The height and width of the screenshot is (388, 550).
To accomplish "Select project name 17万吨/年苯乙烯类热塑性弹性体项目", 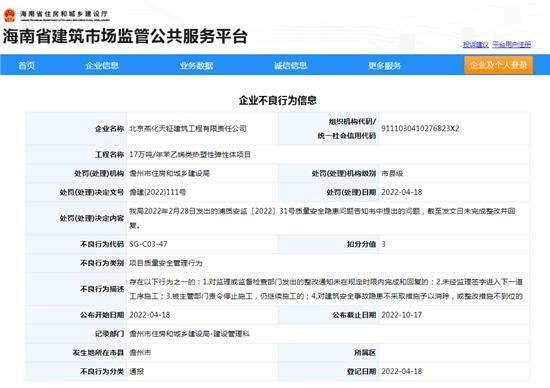I will coord(190,154).
